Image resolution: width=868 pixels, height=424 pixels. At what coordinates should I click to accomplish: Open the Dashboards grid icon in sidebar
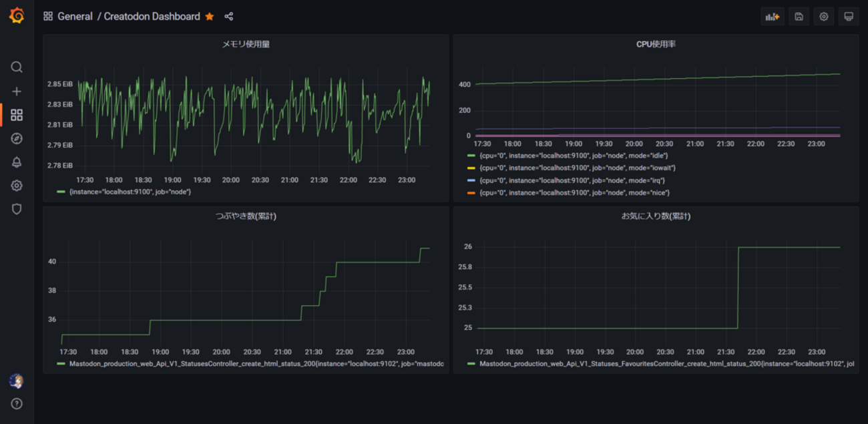pyautogui.click(x=17, y=116)
